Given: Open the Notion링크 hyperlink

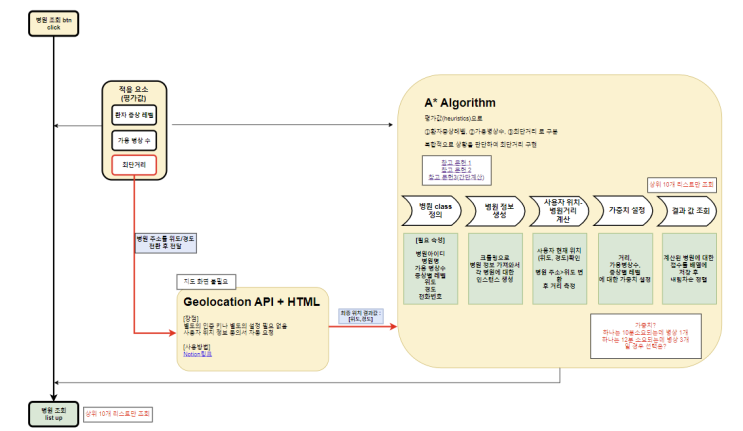Looking at the screenshot, I should tap(198, 354).
